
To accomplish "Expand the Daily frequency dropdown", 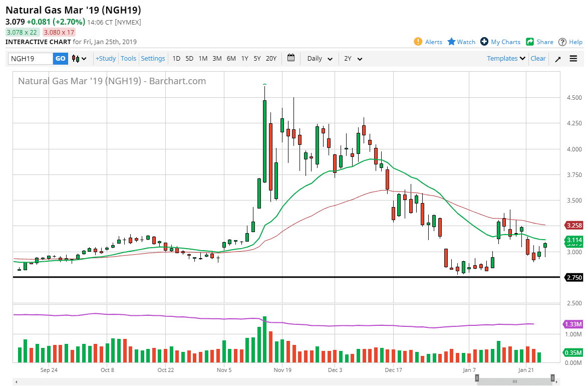I will click(x=320, y=59).
